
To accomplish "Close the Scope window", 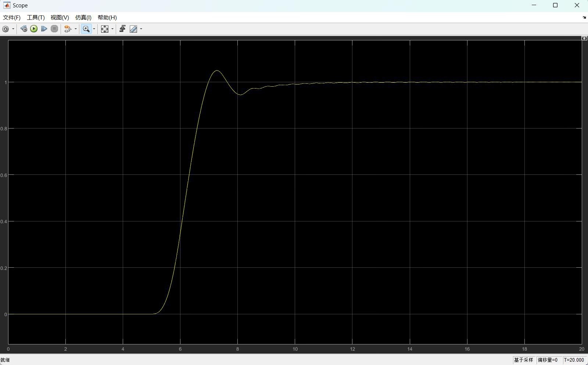I will point(577,5).
